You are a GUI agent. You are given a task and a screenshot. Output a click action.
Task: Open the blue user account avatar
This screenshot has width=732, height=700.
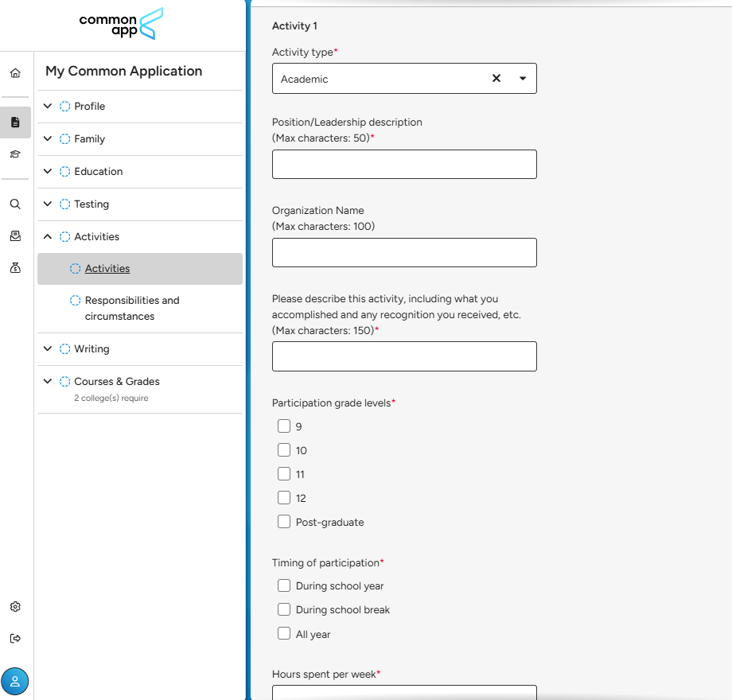(15, 681)
